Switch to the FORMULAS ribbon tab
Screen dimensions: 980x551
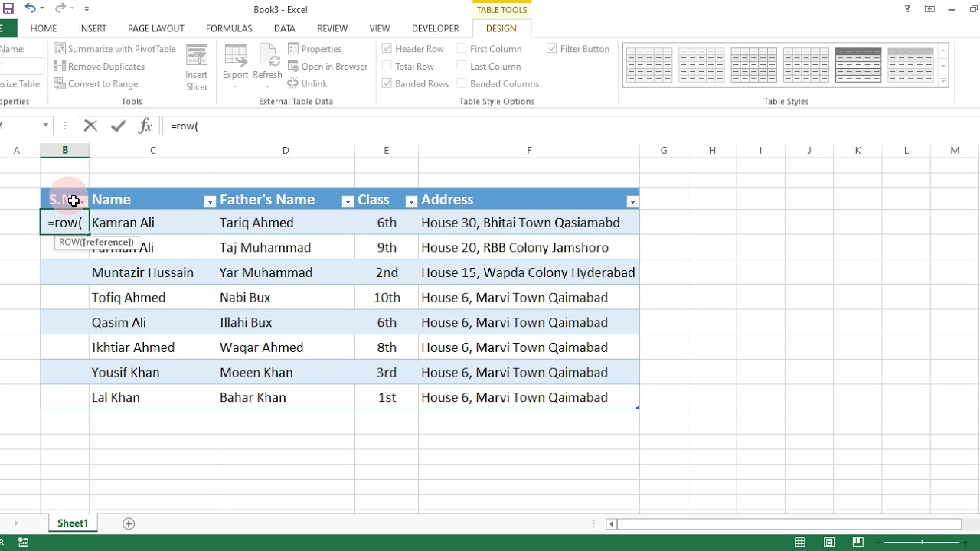[x=229, y=28]
